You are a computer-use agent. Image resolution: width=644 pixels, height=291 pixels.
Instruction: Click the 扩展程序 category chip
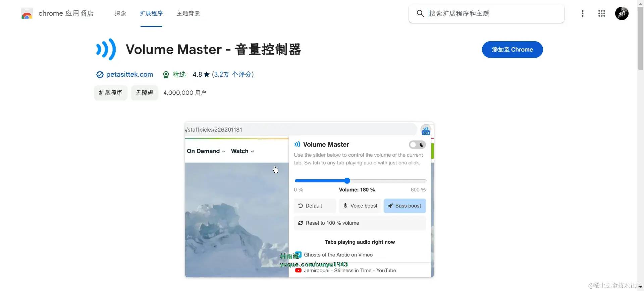110,93
